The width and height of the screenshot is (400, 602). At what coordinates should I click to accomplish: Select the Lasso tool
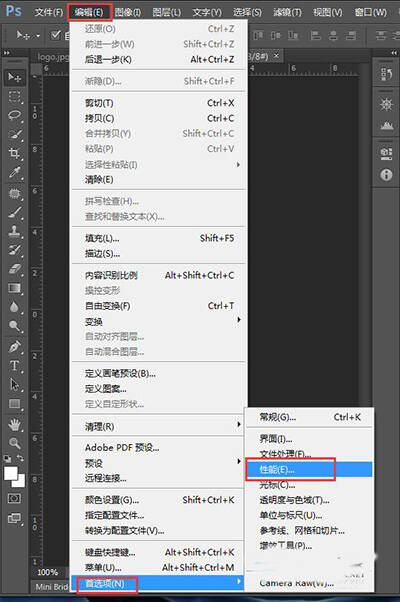[14, 115]
